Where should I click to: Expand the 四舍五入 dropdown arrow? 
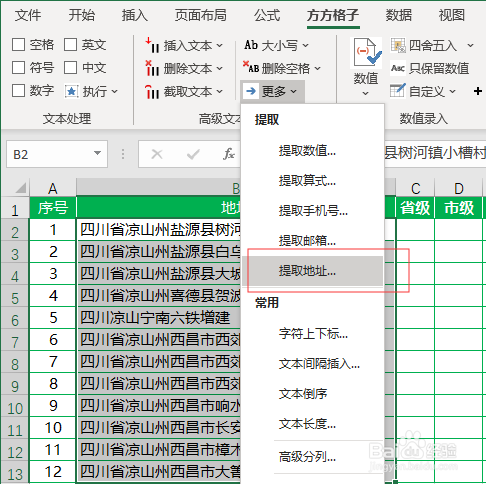click(470, 45)
